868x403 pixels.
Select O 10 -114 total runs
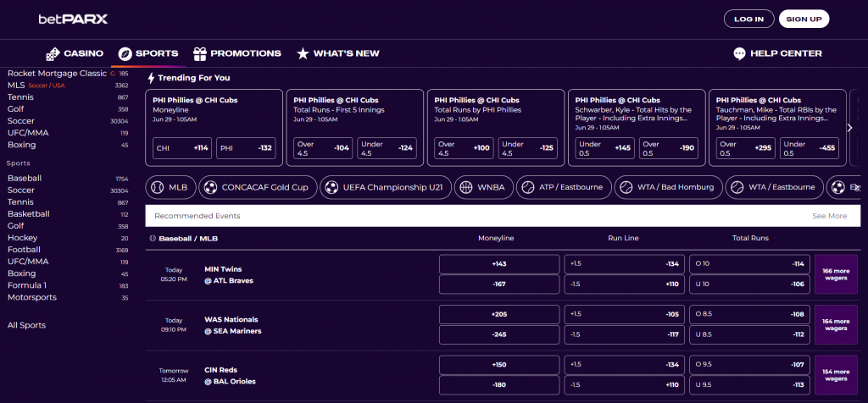point(749,264)
